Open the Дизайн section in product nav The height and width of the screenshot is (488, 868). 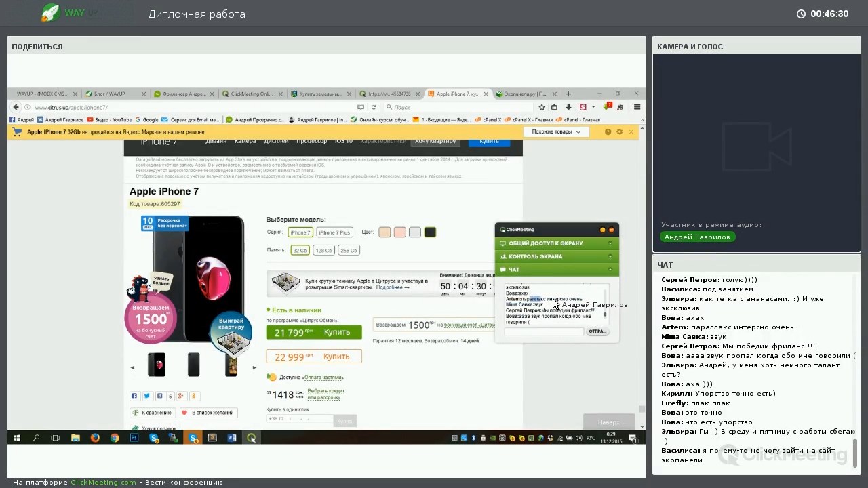click(216, 141)
